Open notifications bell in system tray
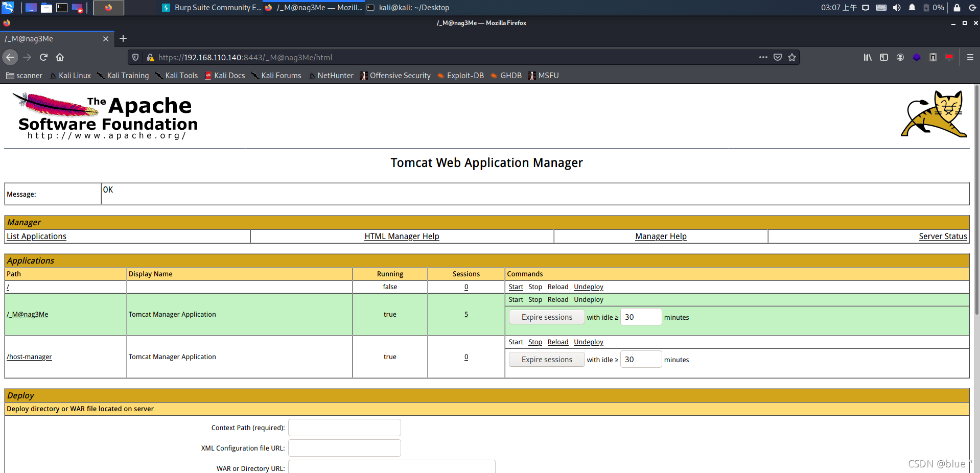The height and width of the screenshot is (473, 980). click(912, 8)
